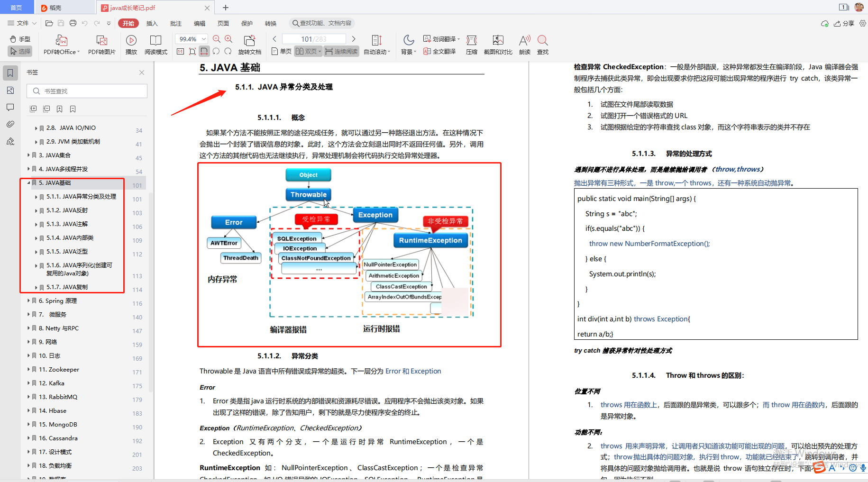Open zoom percentage 99.4% dropdown
The width and height of the screenshot is (868, 482).
(204, 39)
